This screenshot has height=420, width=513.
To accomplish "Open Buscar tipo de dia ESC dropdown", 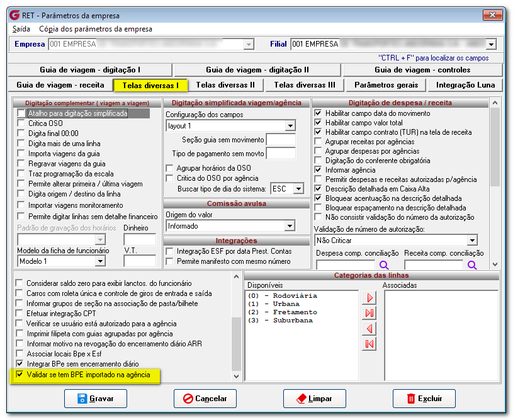I will tap(298, 189).
